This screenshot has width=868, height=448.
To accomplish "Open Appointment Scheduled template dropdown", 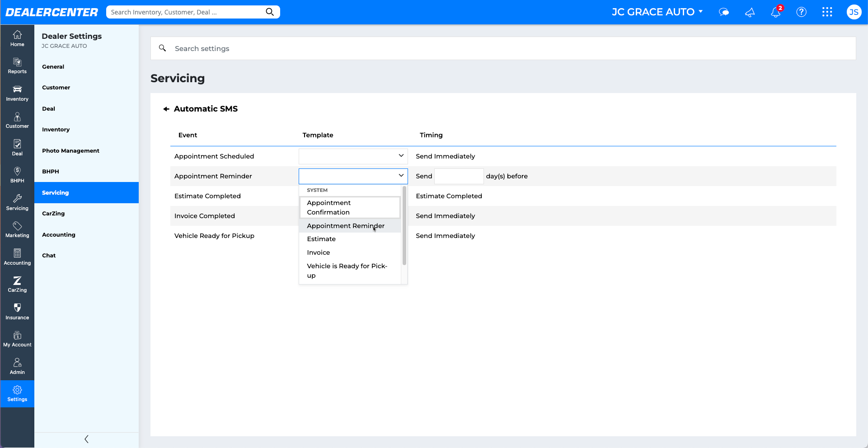I will click(x=353, y=156).
